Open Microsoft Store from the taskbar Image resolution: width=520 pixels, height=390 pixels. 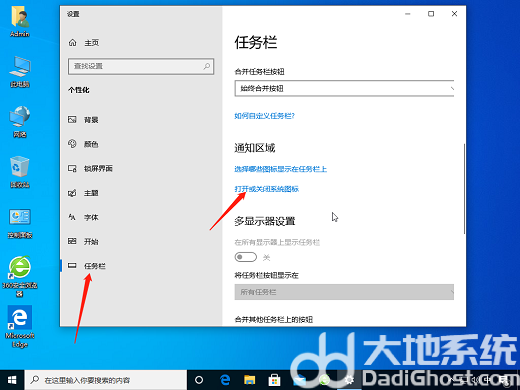274,380
